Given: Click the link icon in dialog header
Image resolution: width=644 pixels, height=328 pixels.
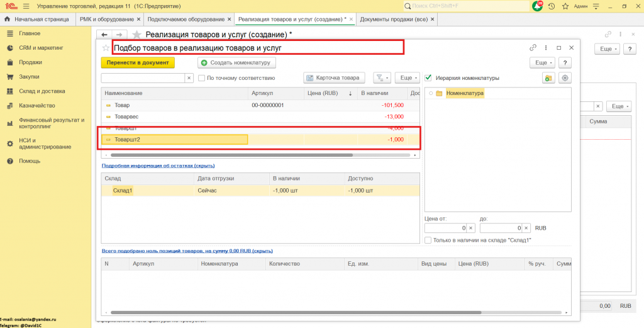Looking at the screenshot, I should point(533,48).
